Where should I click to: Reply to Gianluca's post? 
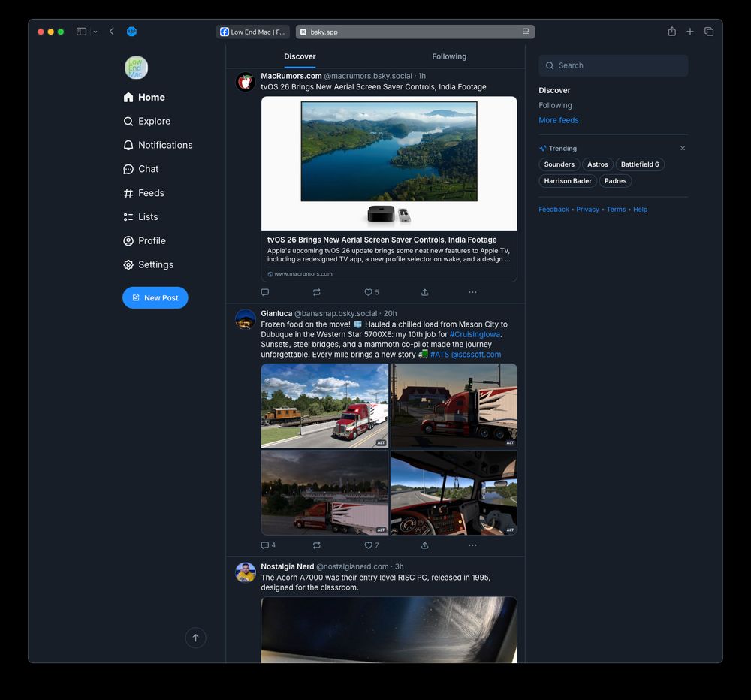coord(268,545)
